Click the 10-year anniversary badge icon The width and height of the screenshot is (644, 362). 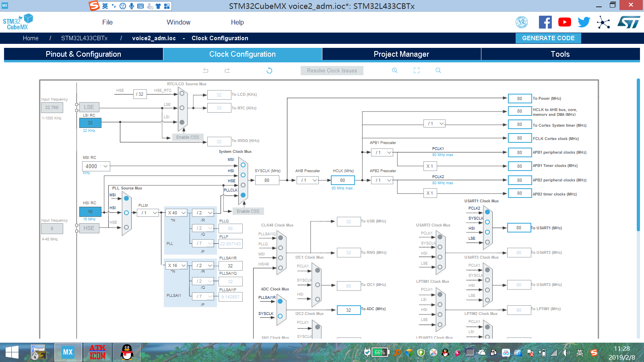(x=522, y=22)
